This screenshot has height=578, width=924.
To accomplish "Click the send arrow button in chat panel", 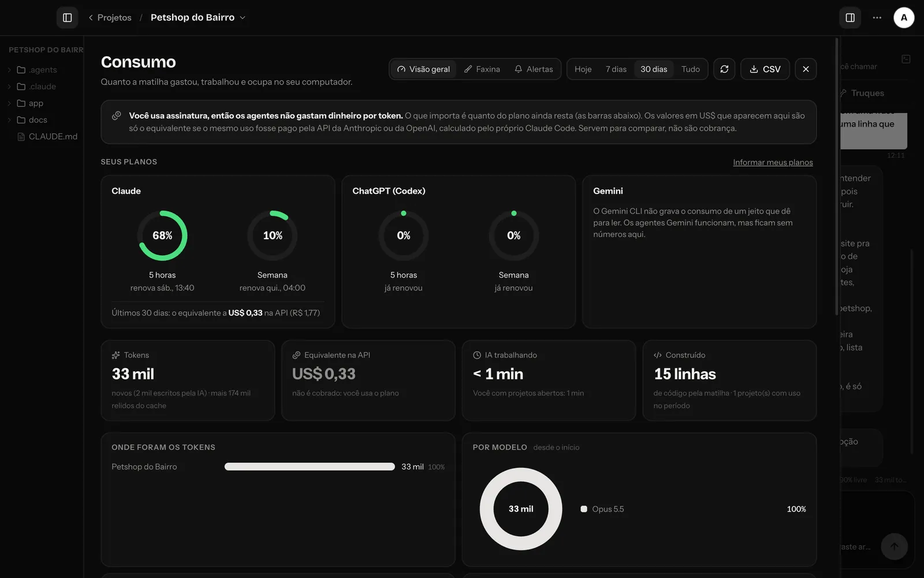I will coord(894,546).
